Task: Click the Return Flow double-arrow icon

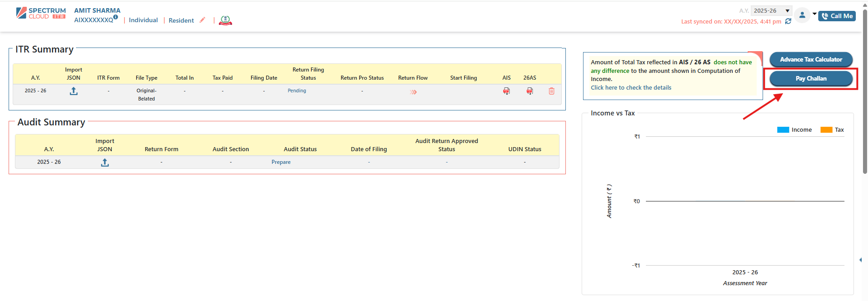Action: [x=413, y=92]
